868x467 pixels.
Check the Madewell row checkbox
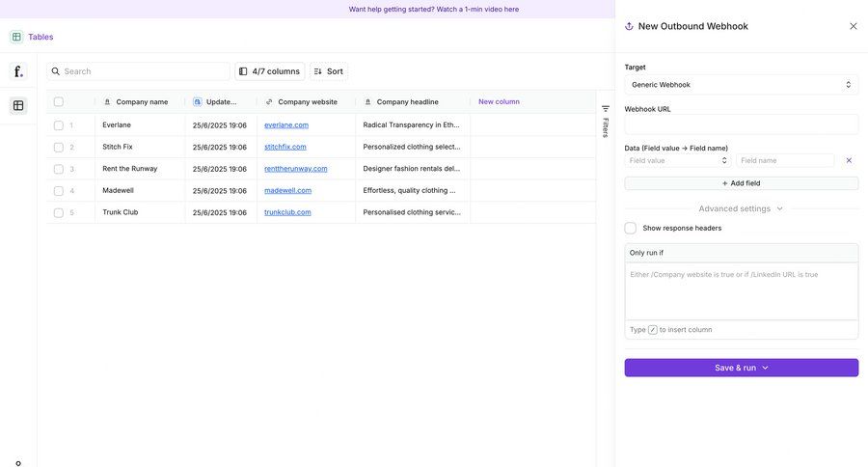pyautogui.click(x=59, y=191)
